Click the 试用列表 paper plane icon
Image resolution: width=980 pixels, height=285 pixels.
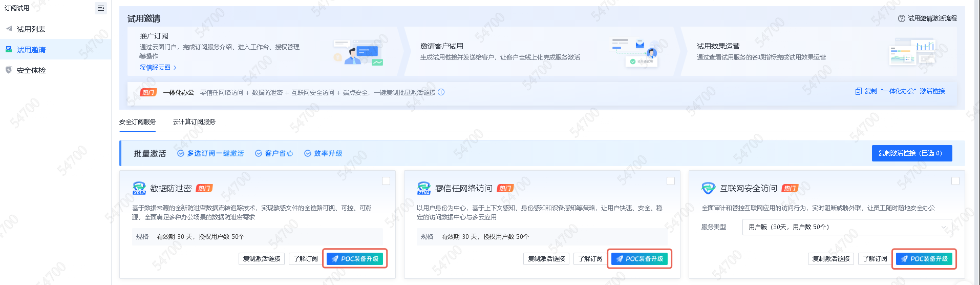click(x=9, y=29)
